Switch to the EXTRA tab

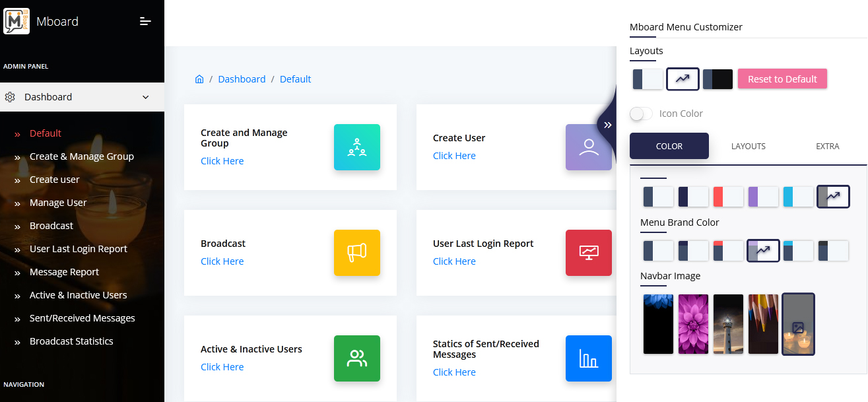tap(827, 146)
